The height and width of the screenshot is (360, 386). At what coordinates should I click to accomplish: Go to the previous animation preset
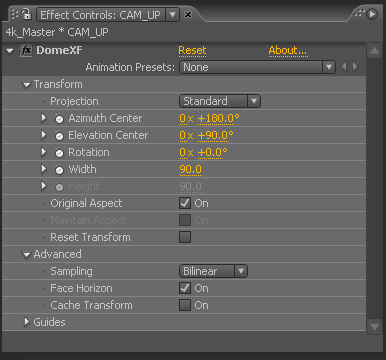tap(344, 67)
